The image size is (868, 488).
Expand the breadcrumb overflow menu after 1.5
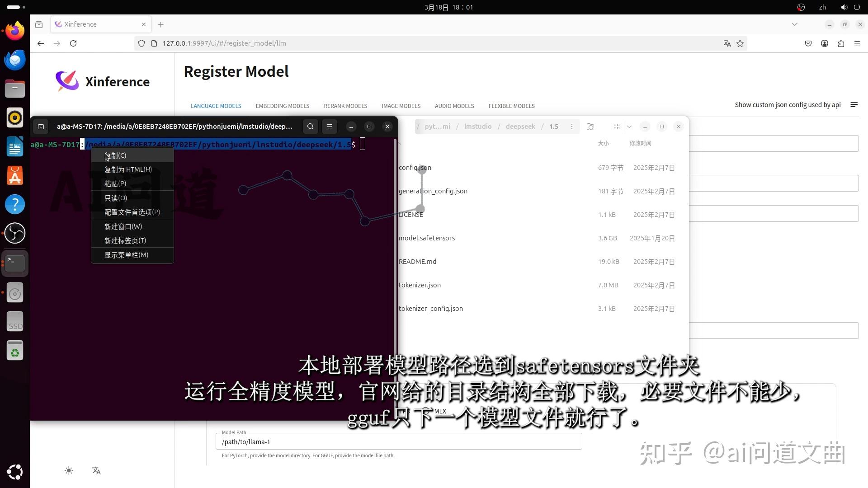572,127
